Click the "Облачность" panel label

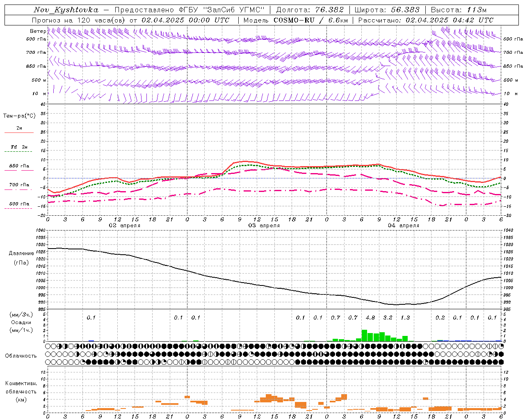pyautogui.click(x=21, y=356)
